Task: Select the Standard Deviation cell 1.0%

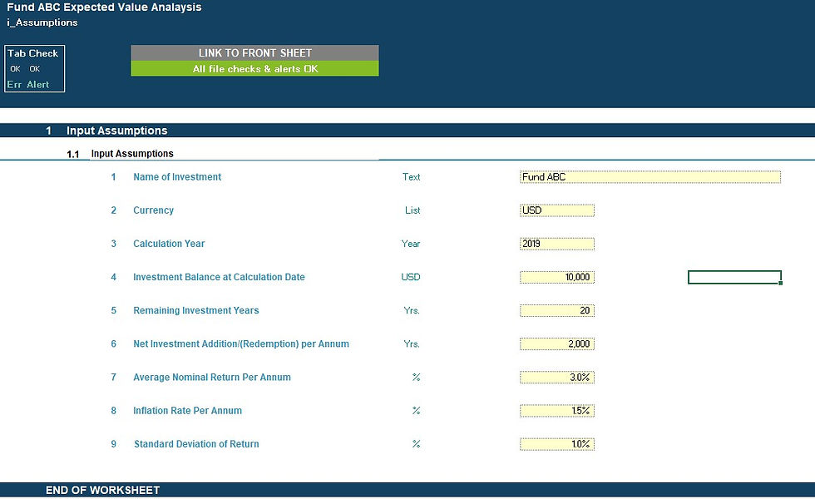Action: coord(556,444)
